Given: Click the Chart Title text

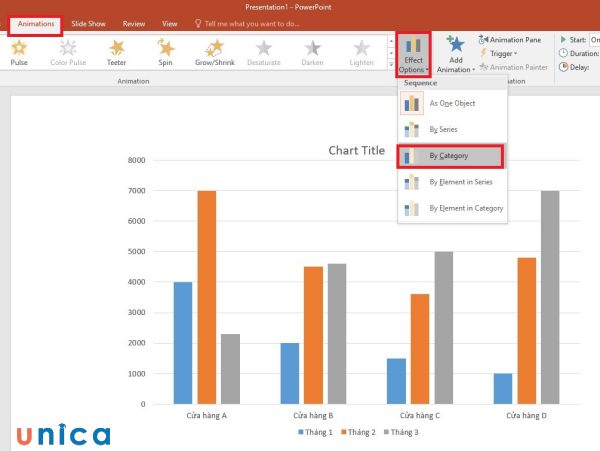Looking at the screenshot, I should pyautogui.click(x=357, y=151).
